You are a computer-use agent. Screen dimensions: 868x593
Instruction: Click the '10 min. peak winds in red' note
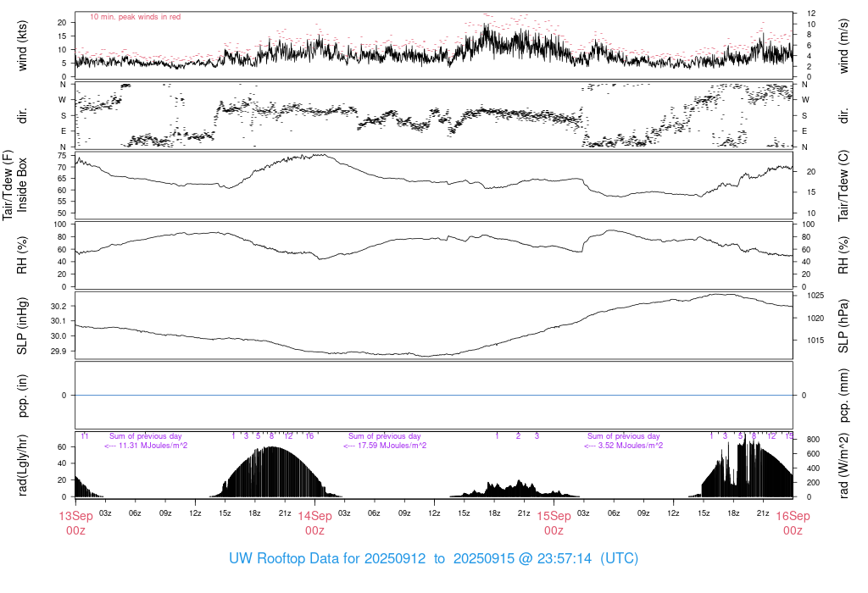[135, 17]
